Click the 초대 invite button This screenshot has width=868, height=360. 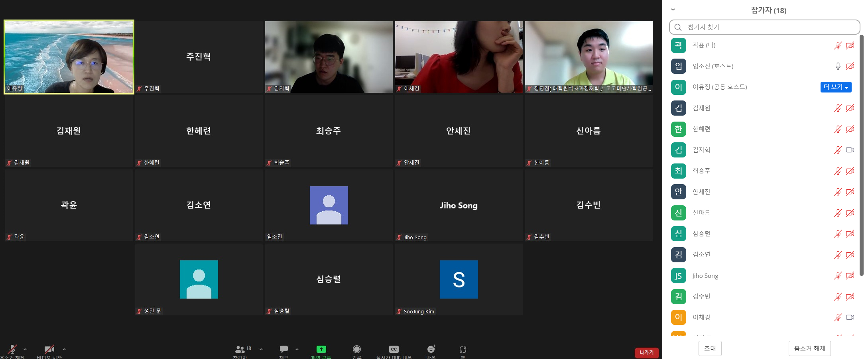[x=710, y=348]
